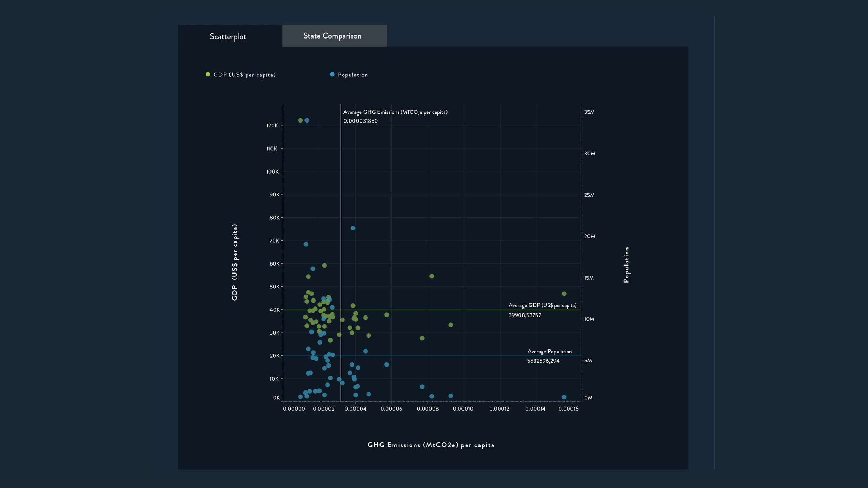Click the 60K tick on GDP axis
868x488 pixels.
(274, 264)
